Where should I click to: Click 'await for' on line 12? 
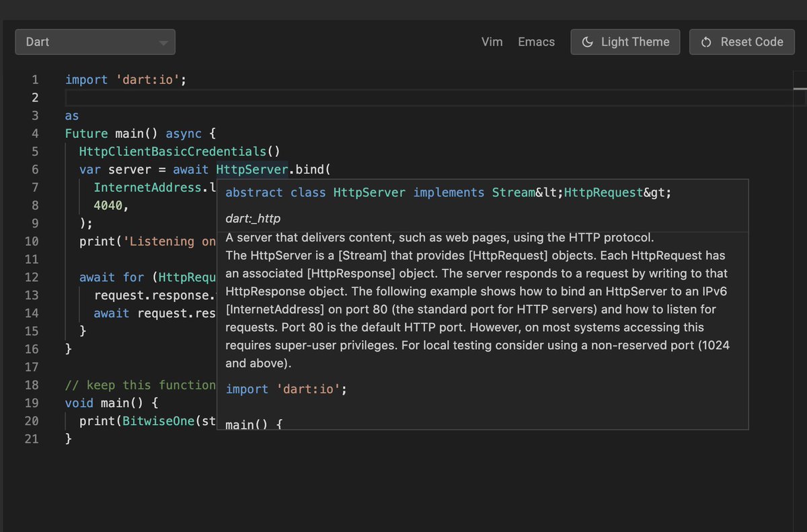pyautogui.click(x=112, y=277)
